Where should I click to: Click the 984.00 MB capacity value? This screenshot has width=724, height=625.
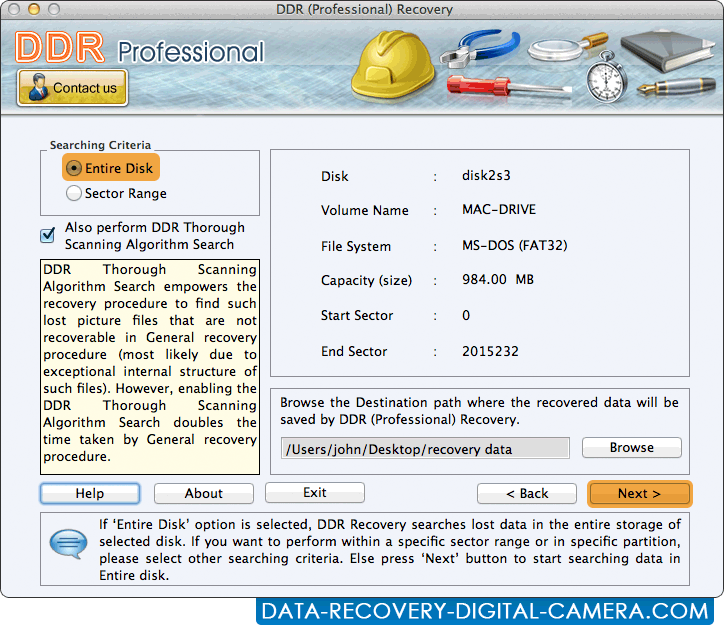click(x=498, y=279)
